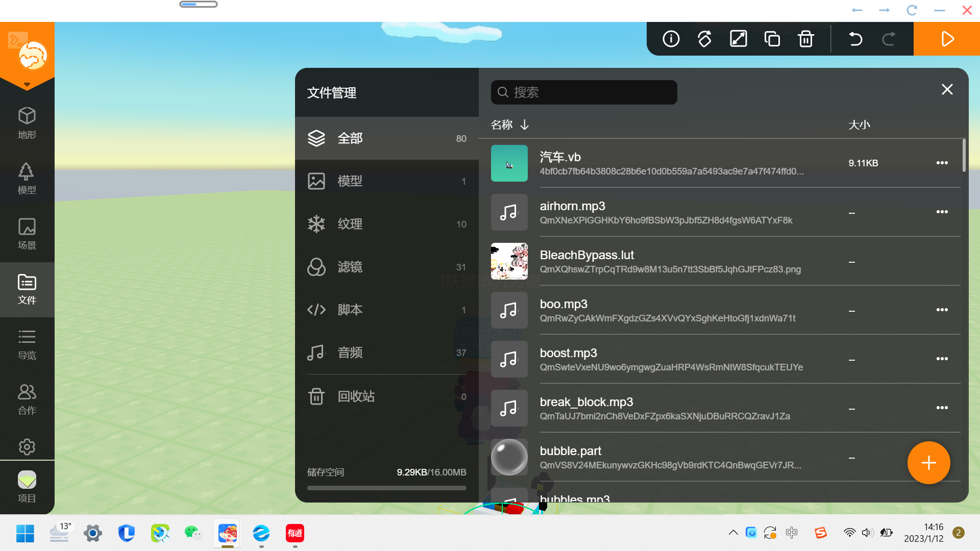This screenshot has height=551, width=980.
Task: Select the 全部 category with 80 files
Action: pos(387,138)
